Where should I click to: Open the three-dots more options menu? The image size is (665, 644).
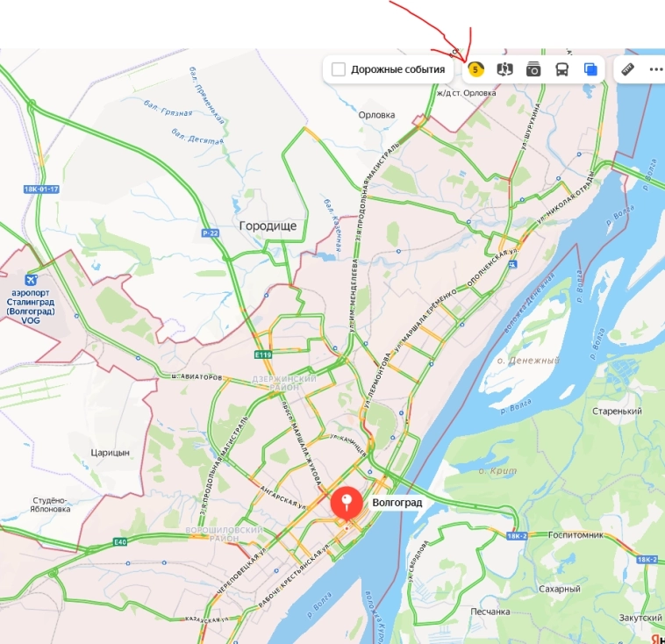tap(656, 69)
